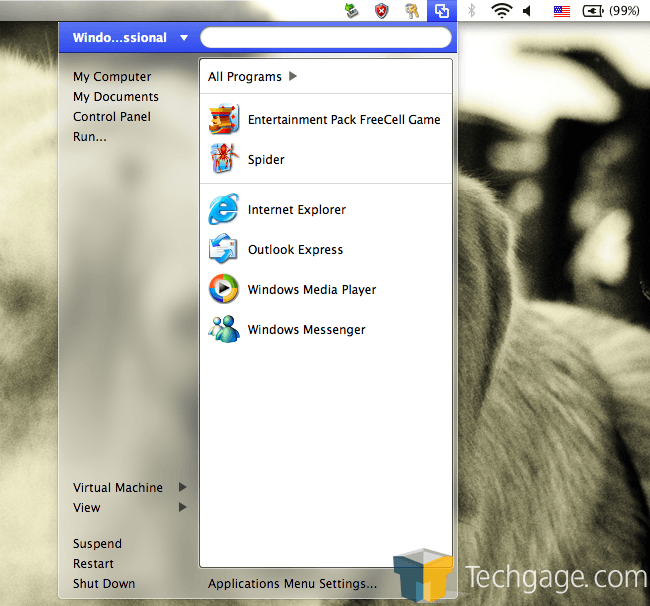
Task: Click the Windows Media Player label
Action: (312, 289)
